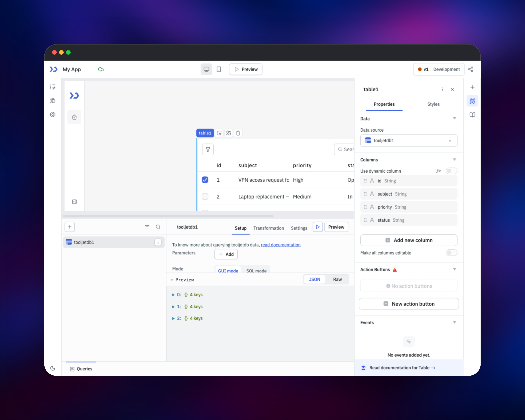Click the inspect icon beside table1 label

coord(219,133)
